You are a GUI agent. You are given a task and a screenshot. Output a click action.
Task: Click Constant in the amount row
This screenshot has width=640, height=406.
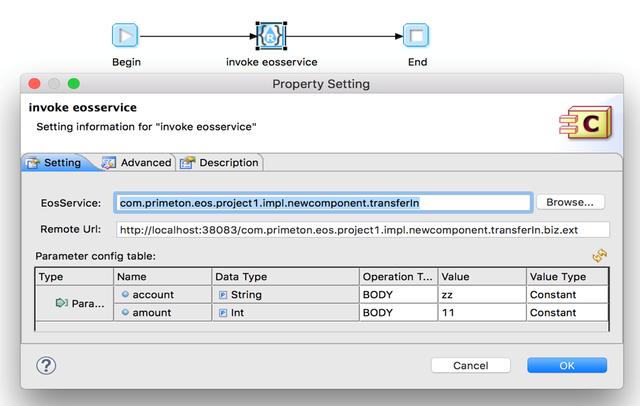[x=567, y=313]
